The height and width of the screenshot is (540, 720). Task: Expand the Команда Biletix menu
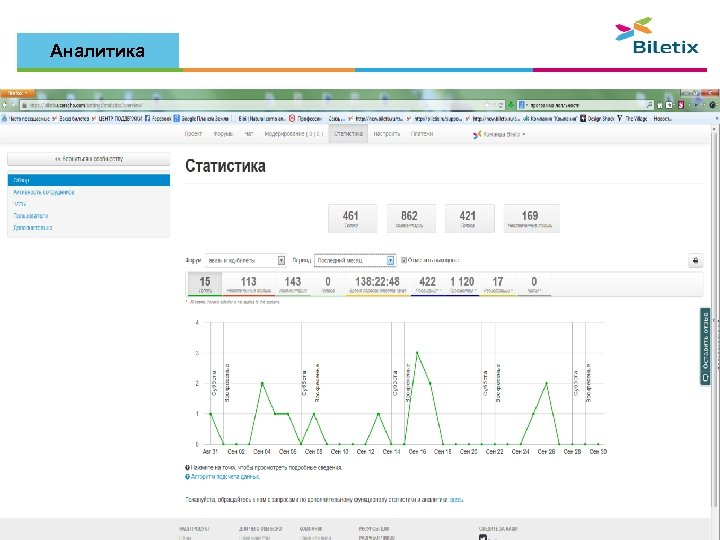click(499, 134)
